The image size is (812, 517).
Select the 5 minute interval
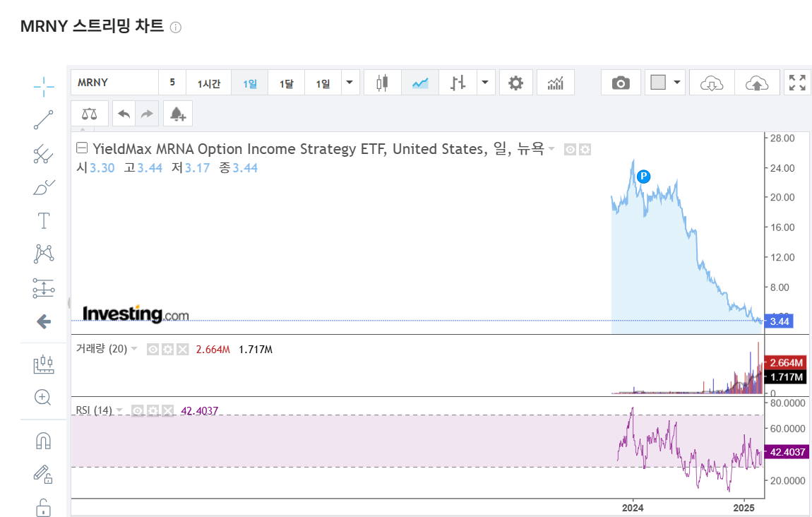172,83
